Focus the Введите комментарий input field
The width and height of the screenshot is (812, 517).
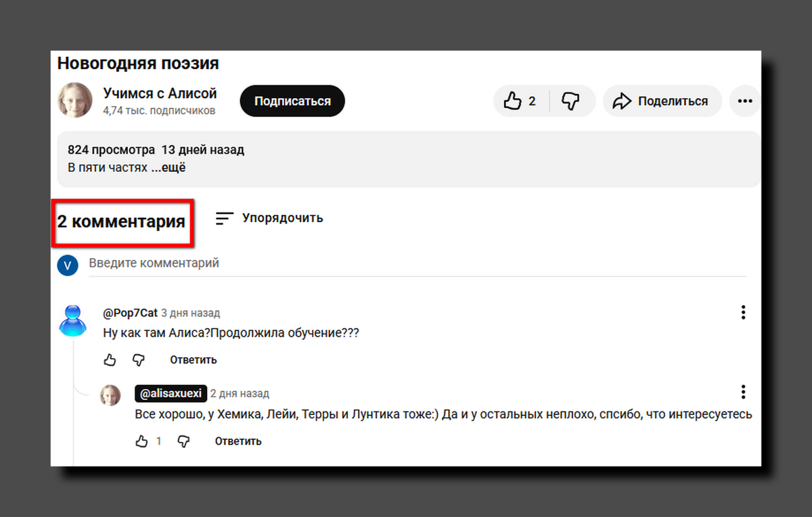click(406, 263)
